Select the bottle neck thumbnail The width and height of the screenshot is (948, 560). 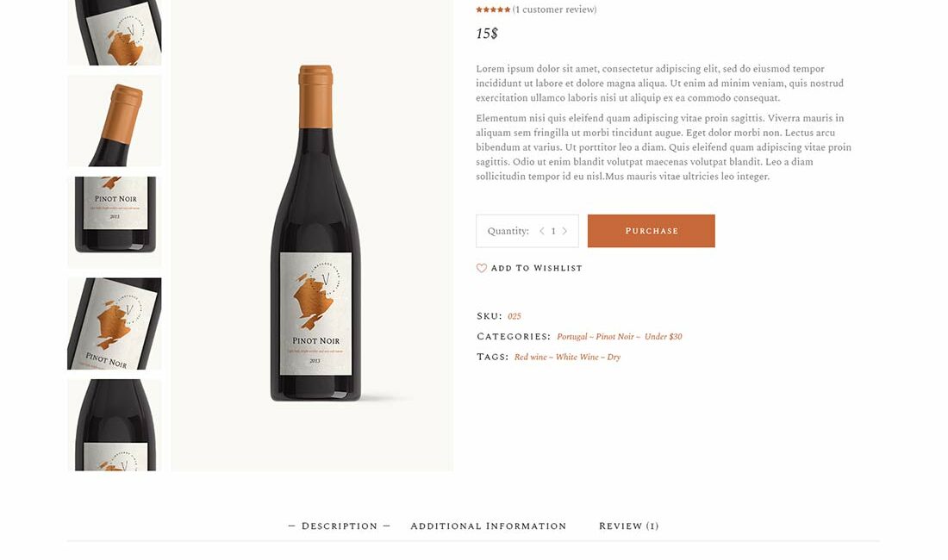pos(115,121)
